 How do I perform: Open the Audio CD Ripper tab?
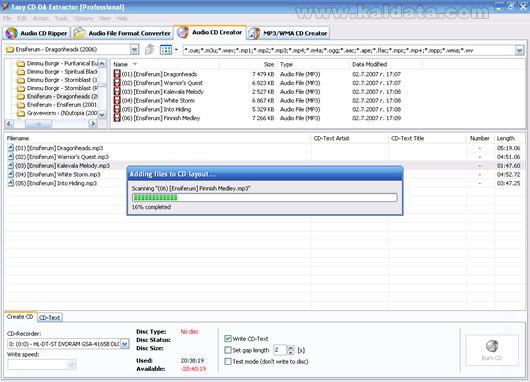click(37, 33)
